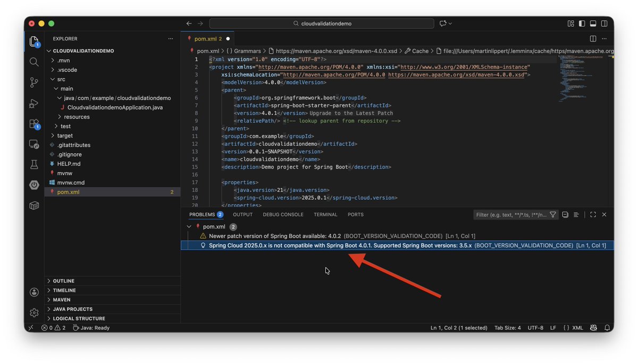Image resolution: width=638 pixels, height=364 pixels.
Task: Click the lightbulb on Spring Cloud problem
Action: click(203, 246)
